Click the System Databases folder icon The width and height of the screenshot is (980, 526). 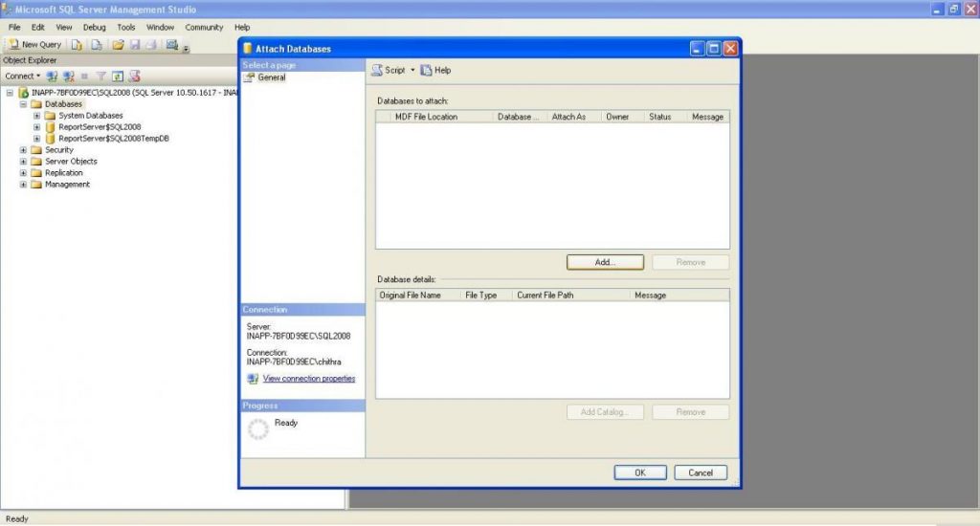[50, 116]
